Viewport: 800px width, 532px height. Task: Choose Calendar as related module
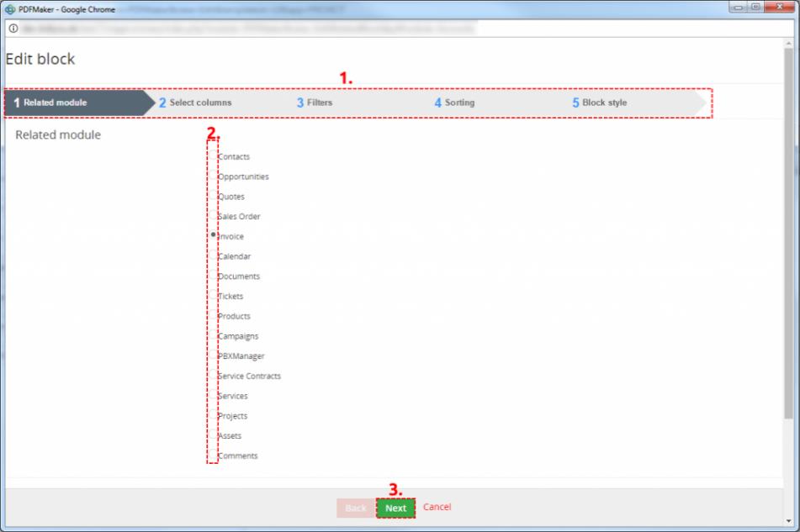point(214,256)
